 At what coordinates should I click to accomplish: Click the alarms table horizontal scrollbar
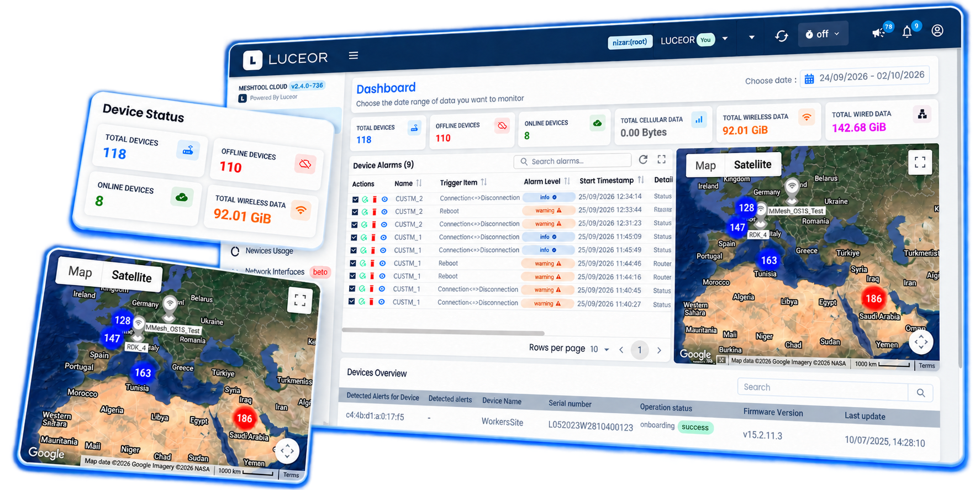[443, 332]
